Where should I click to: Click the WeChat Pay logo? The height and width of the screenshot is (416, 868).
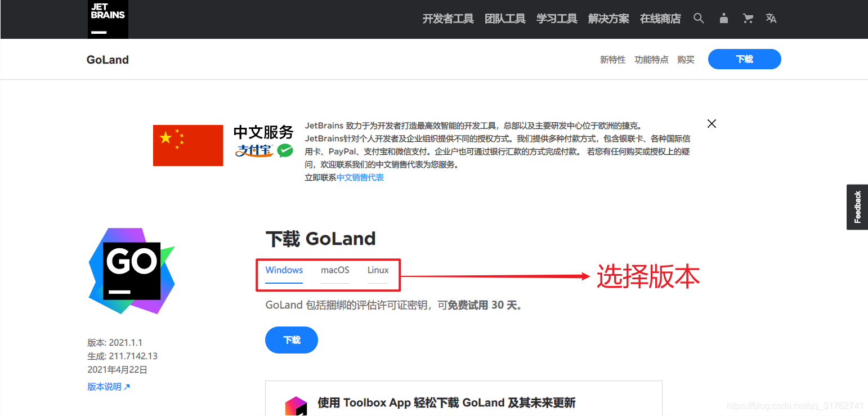[285, 150]
